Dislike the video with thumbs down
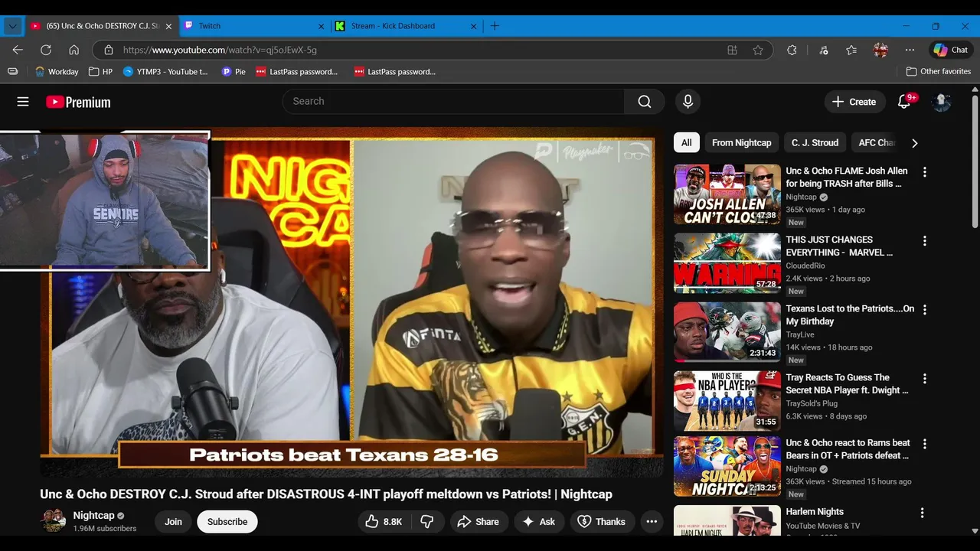Viewport: 980px width, 551px height. (427, 522)
